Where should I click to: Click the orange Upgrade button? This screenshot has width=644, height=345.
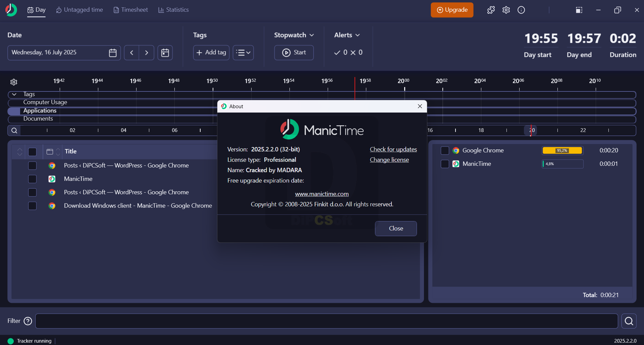tap(452, 10)
